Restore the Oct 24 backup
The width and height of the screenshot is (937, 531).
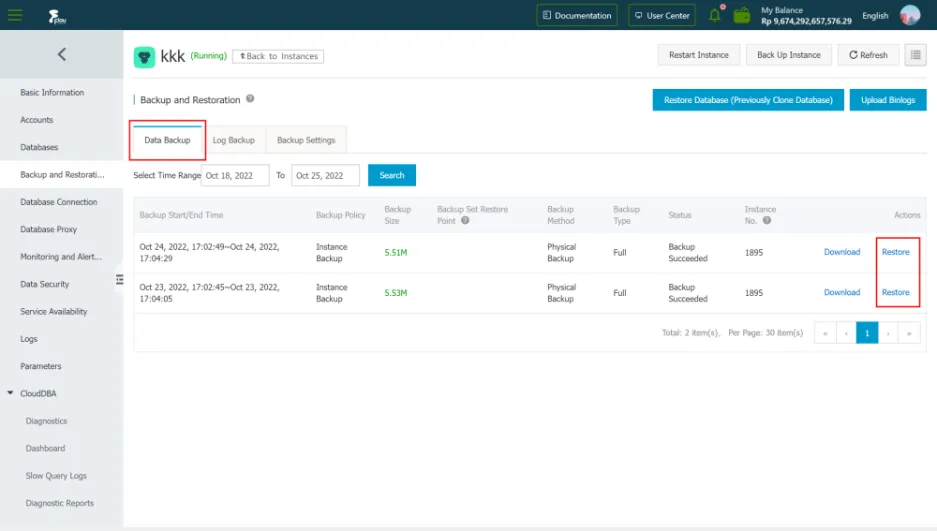(896, 252)
